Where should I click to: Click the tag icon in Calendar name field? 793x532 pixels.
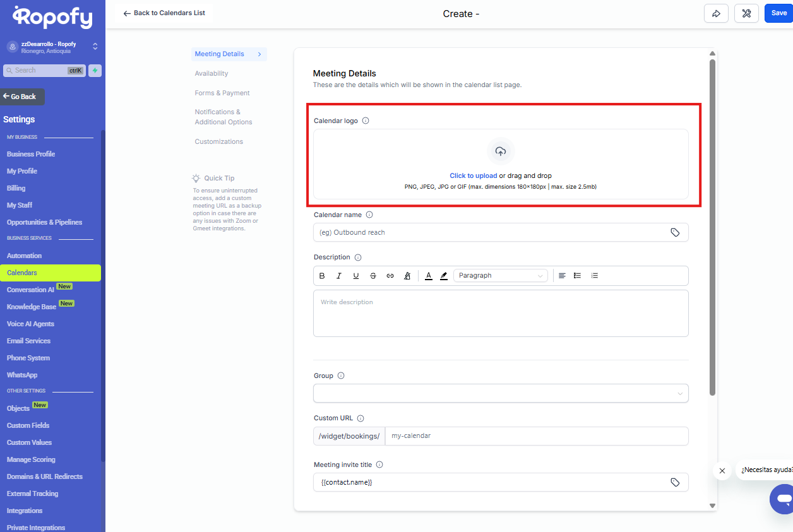(x=675, y=232)
